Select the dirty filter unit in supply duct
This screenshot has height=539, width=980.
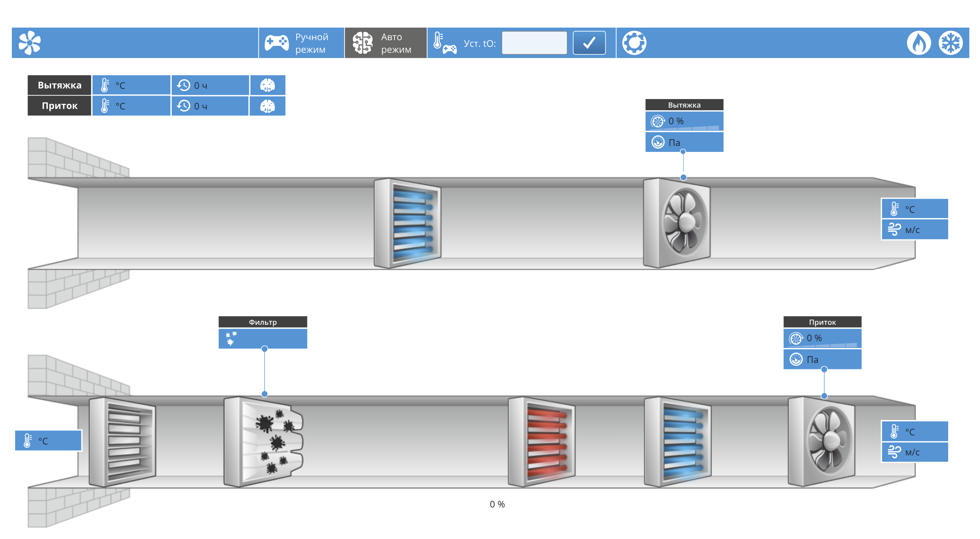point(263,442)
